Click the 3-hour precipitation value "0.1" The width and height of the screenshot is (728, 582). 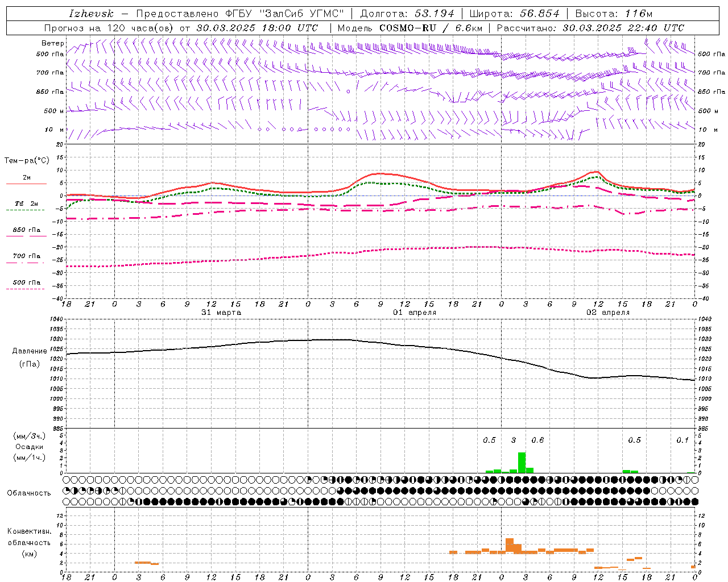pyautogui.click(x=682, y=440)
